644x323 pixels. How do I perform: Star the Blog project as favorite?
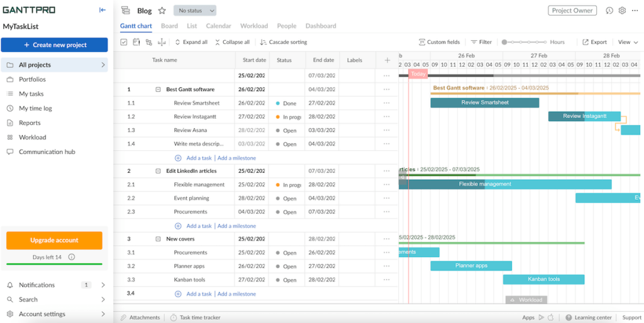coord(162,11)
